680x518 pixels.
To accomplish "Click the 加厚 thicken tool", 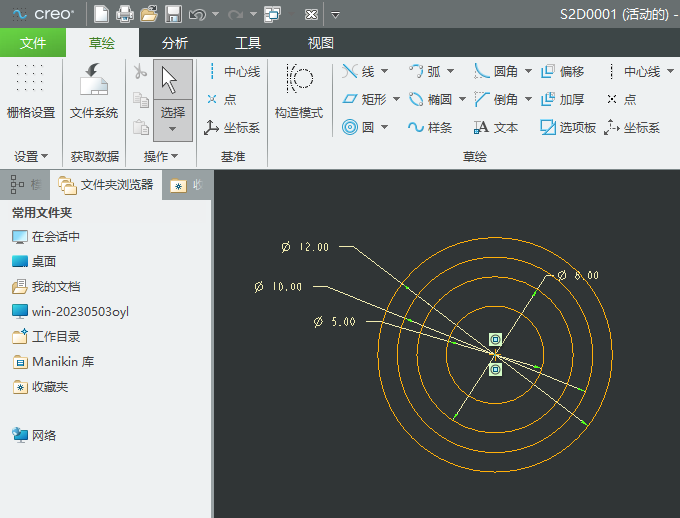I will [x=562, y=99].
